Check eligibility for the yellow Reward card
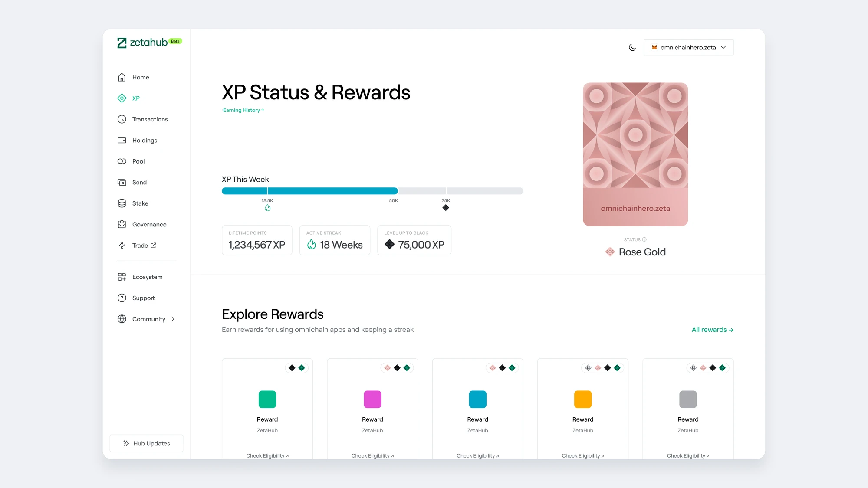Image resolution: width=868 pixels, height=488 pixels. pos(582,455)
